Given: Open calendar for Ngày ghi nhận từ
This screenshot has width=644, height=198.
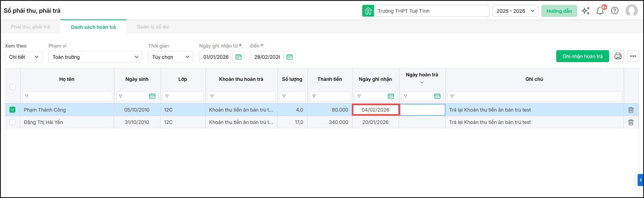Looking at the screenshot, I should pyautogui.click(x=239, y=57).
